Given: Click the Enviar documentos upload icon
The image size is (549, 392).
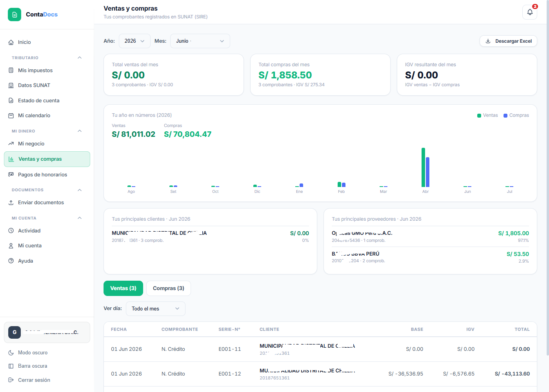Looking at the screenshot, I should click(11, 203).
